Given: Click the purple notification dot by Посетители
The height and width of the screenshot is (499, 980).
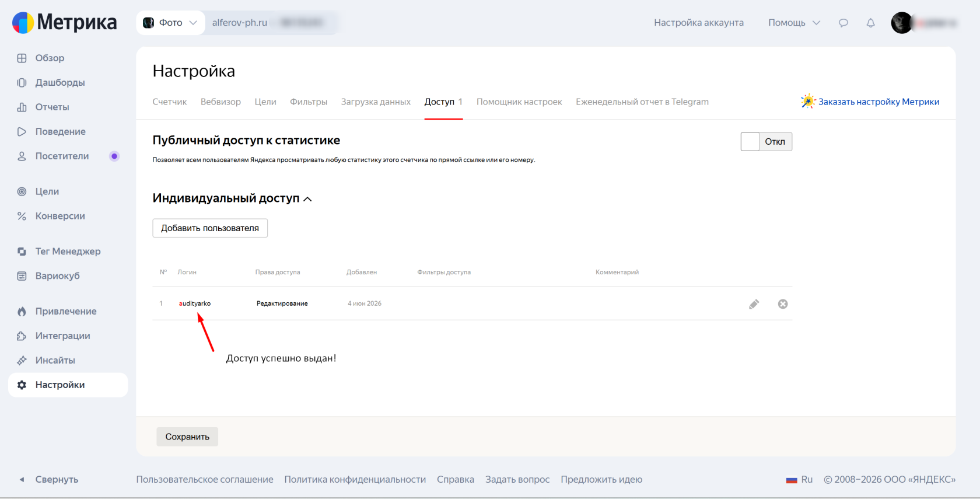Looking at the screenshot, I should [x=114, y=156].
